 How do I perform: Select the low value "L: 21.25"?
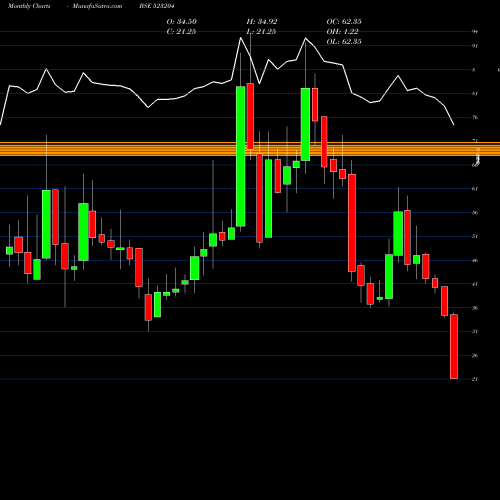pyautogui.click(x=261, y=31)
